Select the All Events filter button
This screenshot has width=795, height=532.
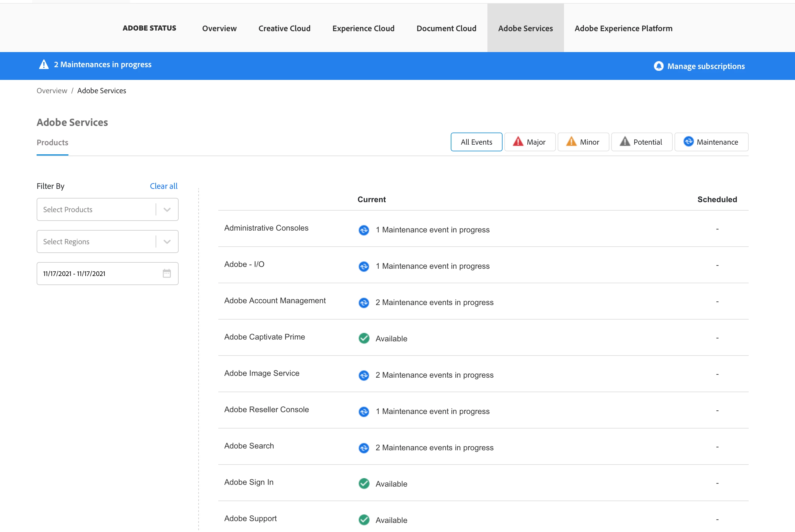pyautogui.click(x=476, y=142)
